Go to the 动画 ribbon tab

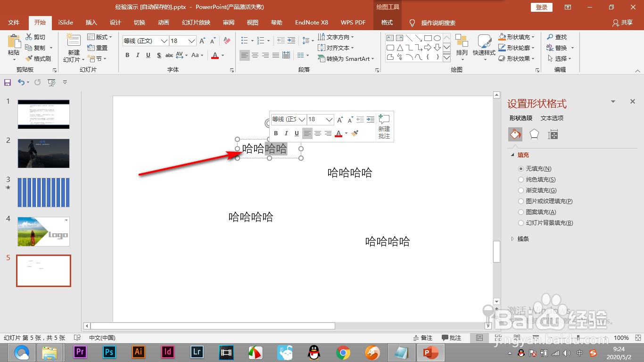164,23
